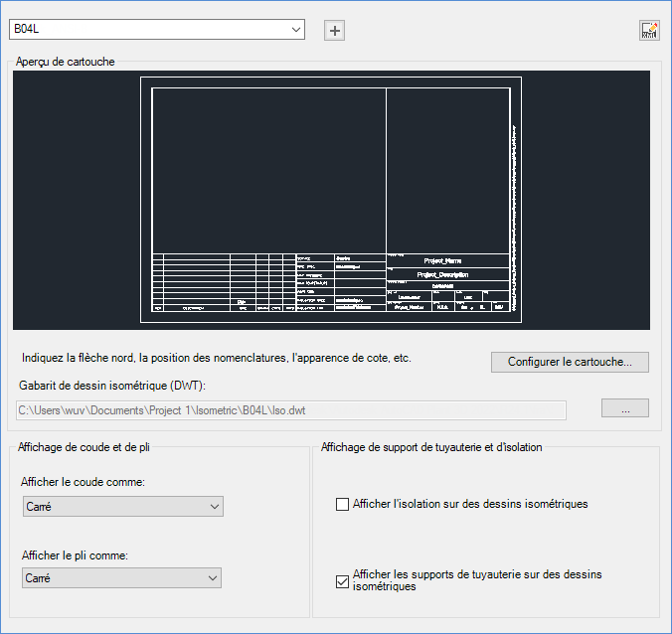Click 'Affichage de support de tuyauterie et d'isolation' heading

(x=431, y=447)
